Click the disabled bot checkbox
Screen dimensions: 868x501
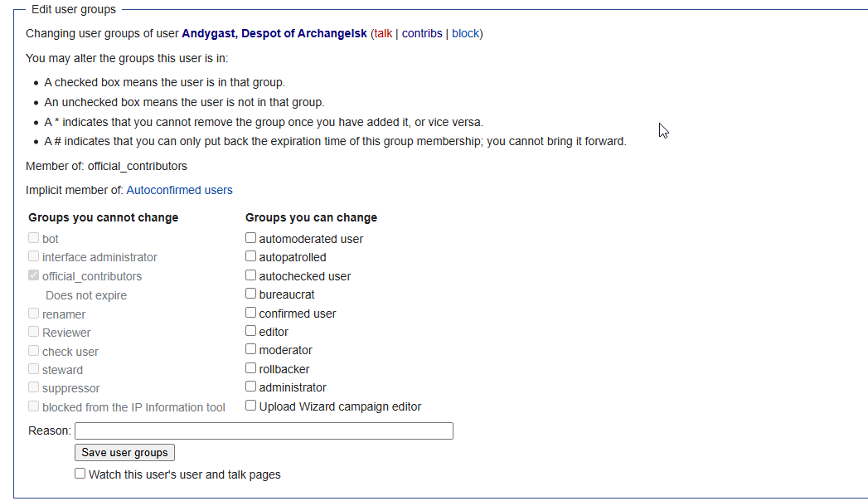click(34, 238)
